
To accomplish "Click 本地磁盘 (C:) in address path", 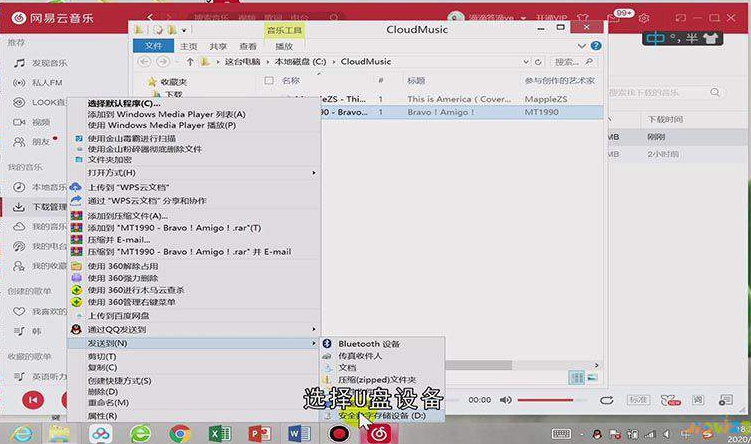I will (300, 62).
